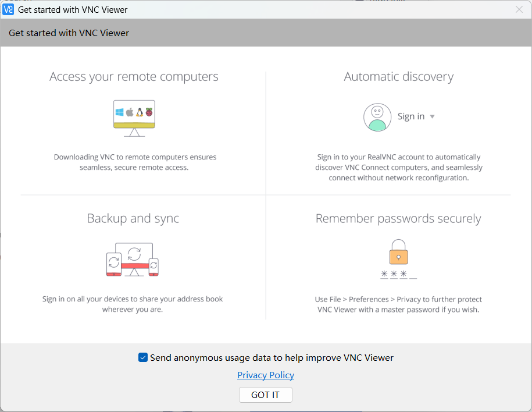Click the monitor illustration with OS logos

point(134,118)
